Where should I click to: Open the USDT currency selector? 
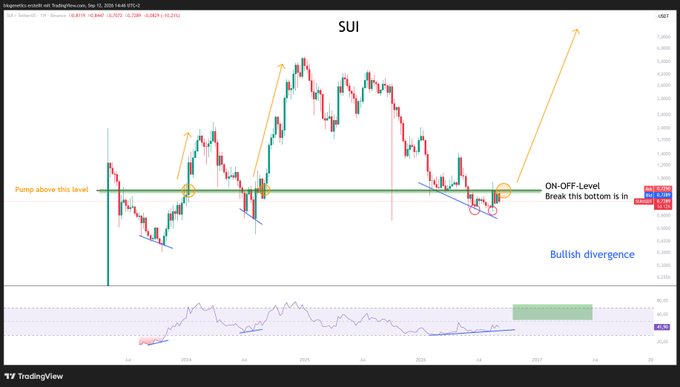664,16
